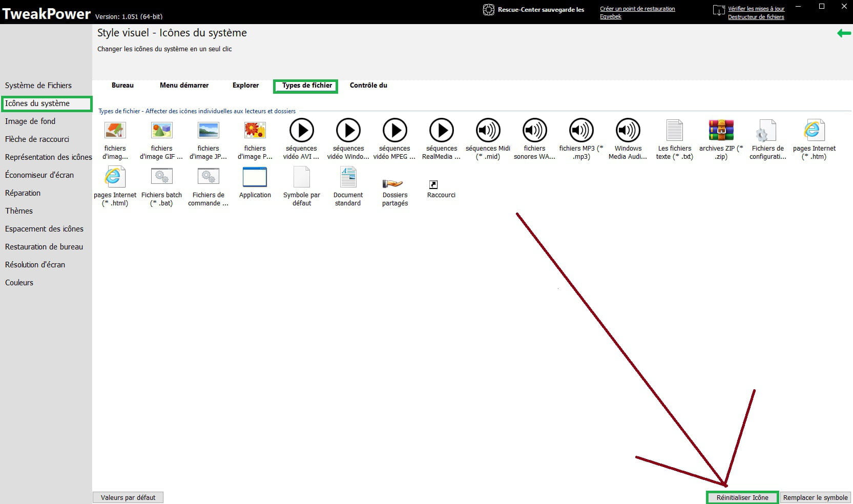The image size is (853, 504).
Task: Select the red flower image files icon
Action: (x=255, y=131)
